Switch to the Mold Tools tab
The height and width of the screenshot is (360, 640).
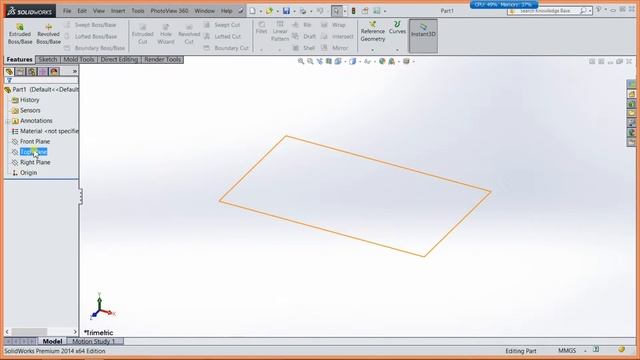(79, 60)
